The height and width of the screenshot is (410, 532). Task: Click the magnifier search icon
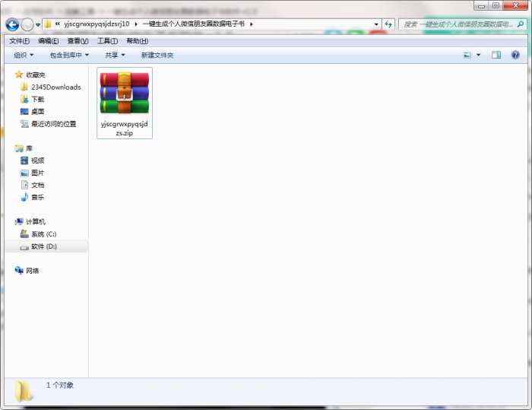[521, 24]
